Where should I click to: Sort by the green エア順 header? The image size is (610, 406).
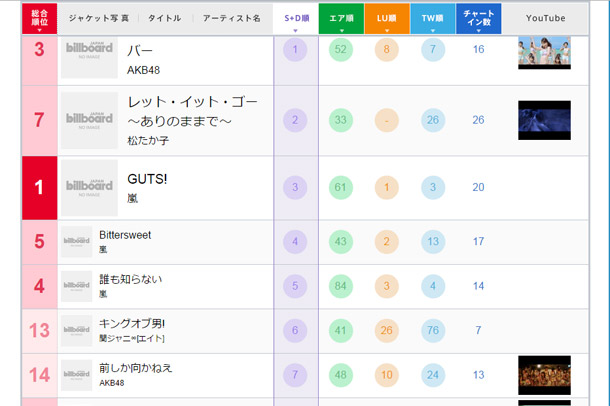point(341,18)
